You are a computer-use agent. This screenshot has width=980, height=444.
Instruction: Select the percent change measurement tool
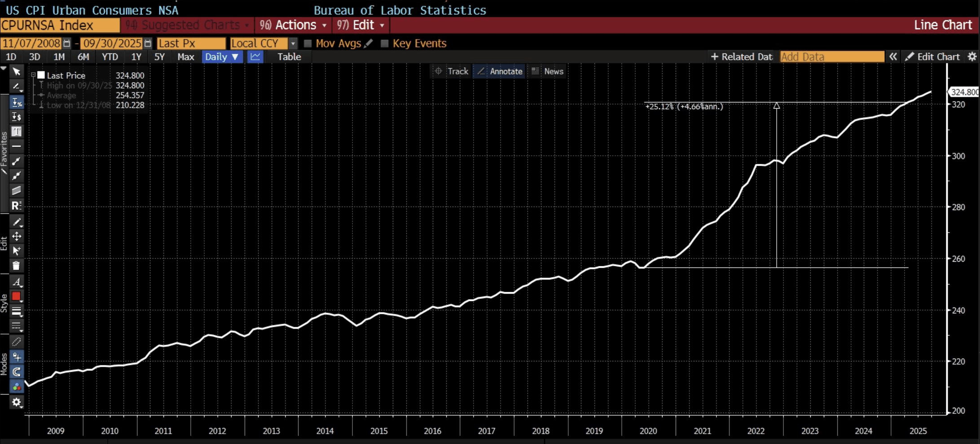click(x=17, y=102)
